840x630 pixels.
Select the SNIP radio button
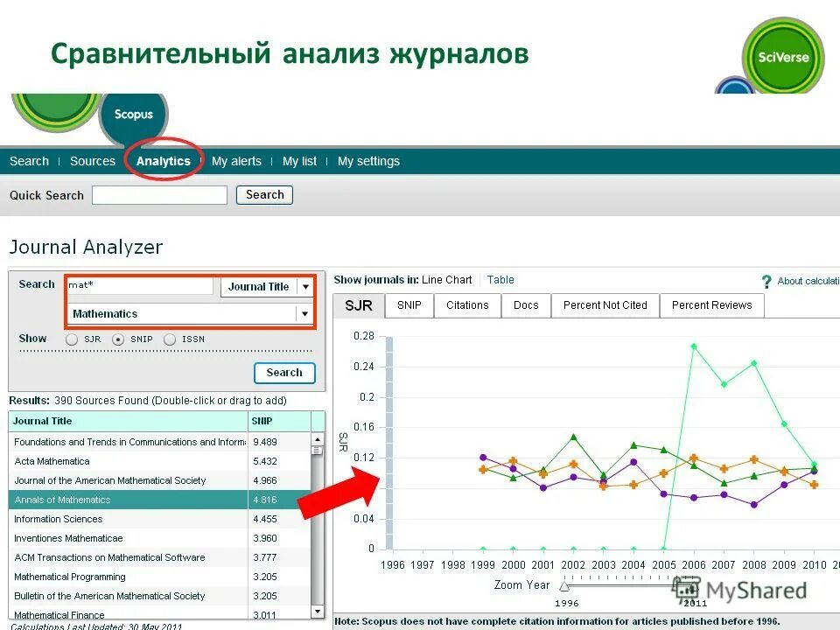[x=118, y=339]
